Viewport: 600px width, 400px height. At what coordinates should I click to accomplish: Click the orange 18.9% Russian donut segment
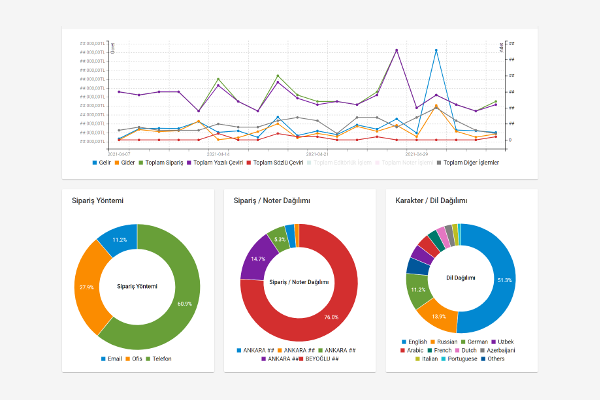pyautogui.click(x=439, y=317)
